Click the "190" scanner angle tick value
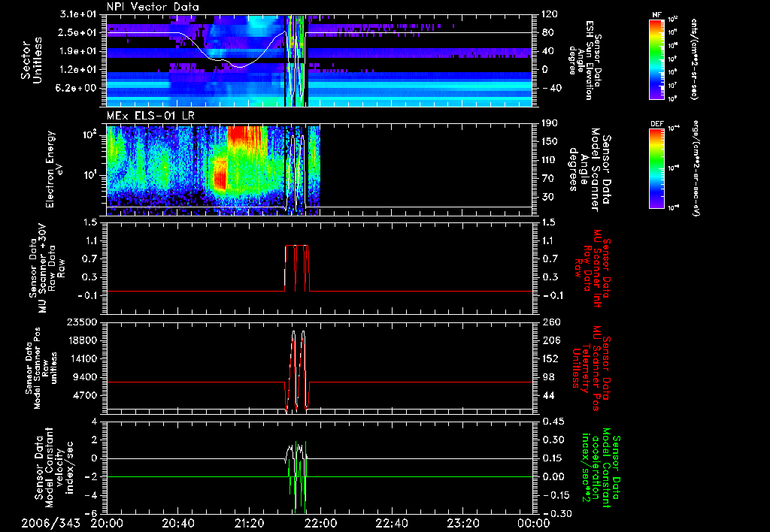The width and height of the screenshot is (770, 532). point(550,123)
